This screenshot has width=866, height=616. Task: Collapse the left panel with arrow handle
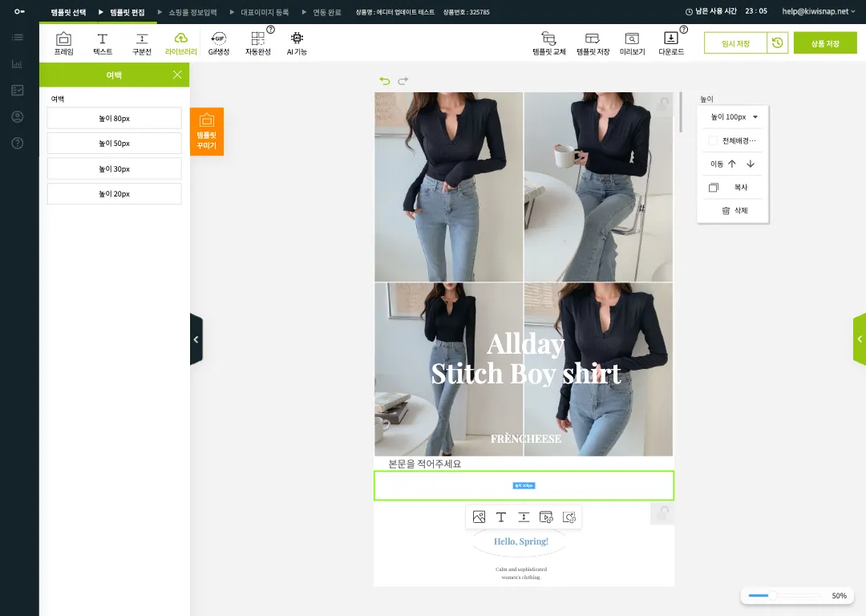point(196,339)
